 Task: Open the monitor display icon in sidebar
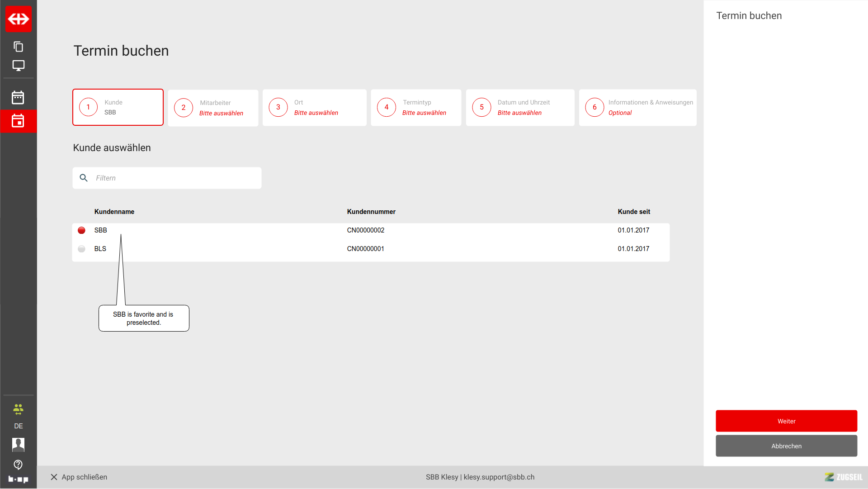18,66
